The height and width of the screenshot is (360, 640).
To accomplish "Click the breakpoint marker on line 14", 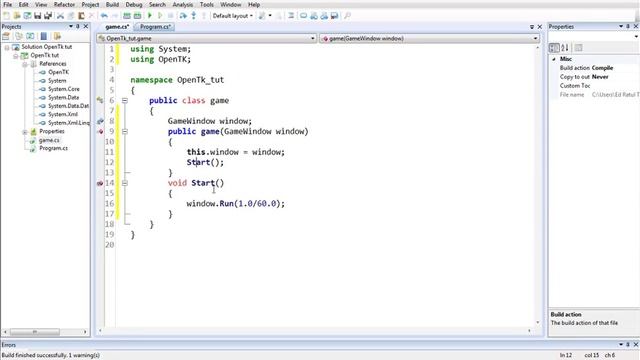I will (x=100, y=183).
